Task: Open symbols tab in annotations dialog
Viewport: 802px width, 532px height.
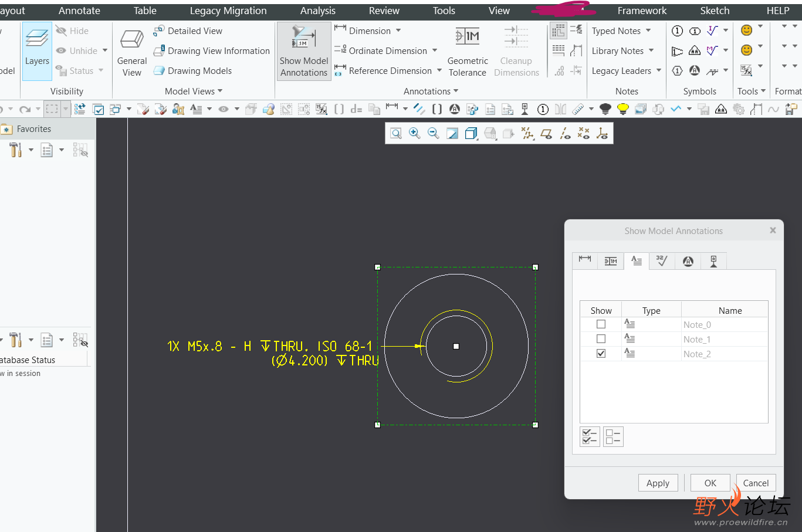Action: pos(688,261)
